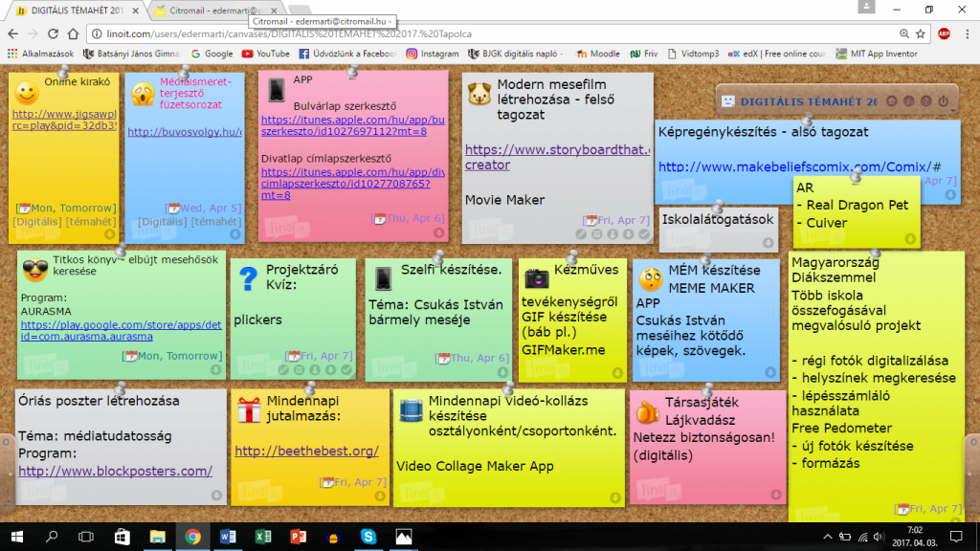Open the Moodle bookmark
The height and width of the screenshot is (551, 980).
point(597,54)
